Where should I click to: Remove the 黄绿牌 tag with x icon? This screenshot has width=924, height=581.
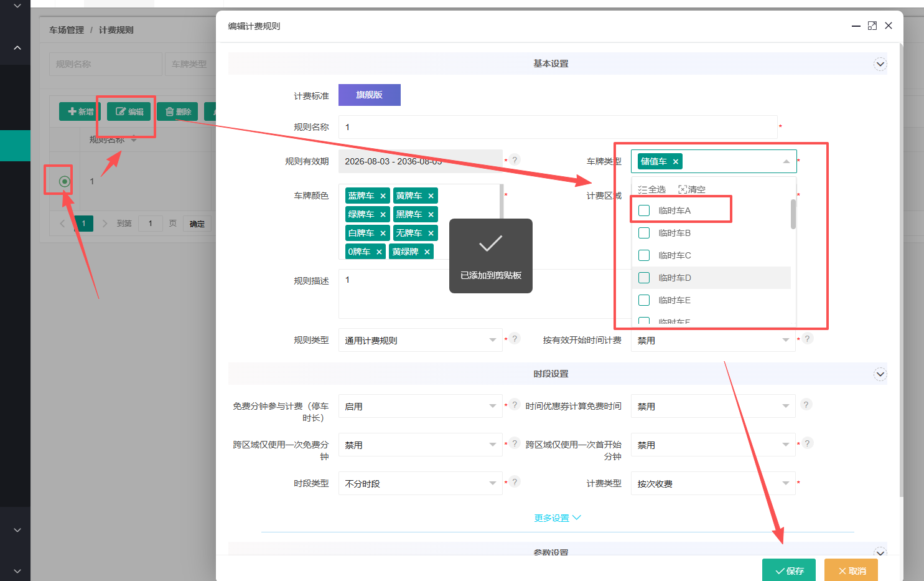(427, 252)
